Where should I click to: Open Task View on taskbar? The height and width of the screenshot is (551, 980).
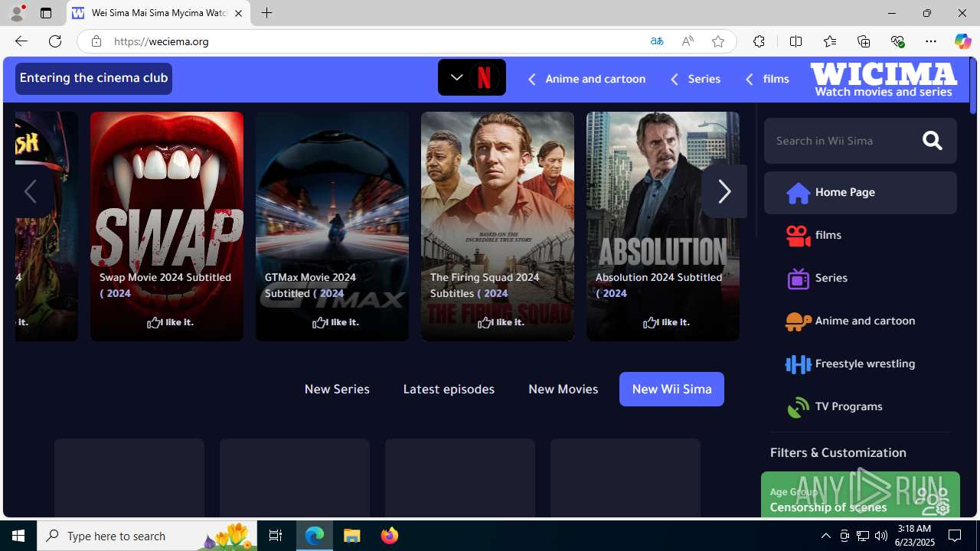coord(276,536)
